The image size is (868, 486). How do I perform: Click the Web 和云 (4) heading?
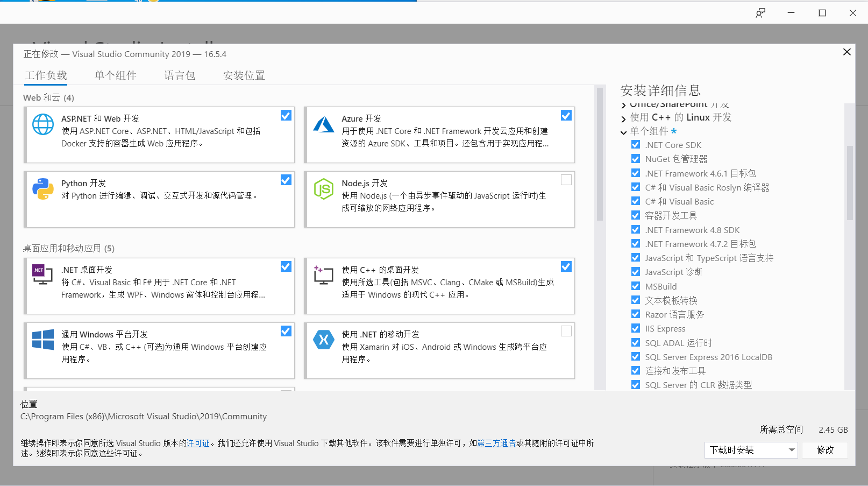tap(48, 97)
